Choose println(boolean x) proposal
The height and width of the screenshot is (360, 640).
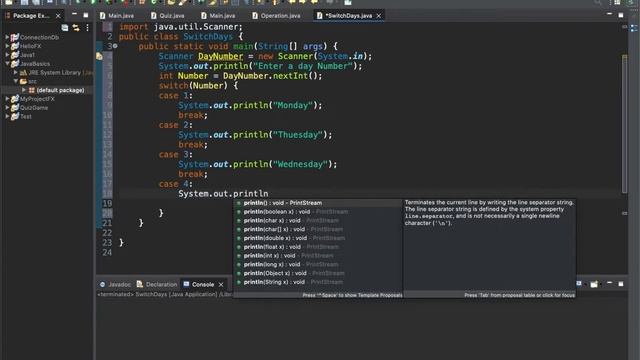click(318, 211)
